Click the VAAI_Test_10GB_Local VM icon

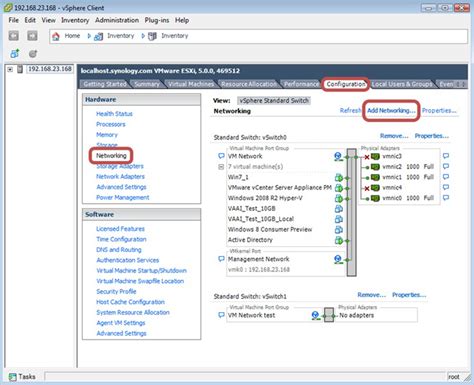pos(338,219)
